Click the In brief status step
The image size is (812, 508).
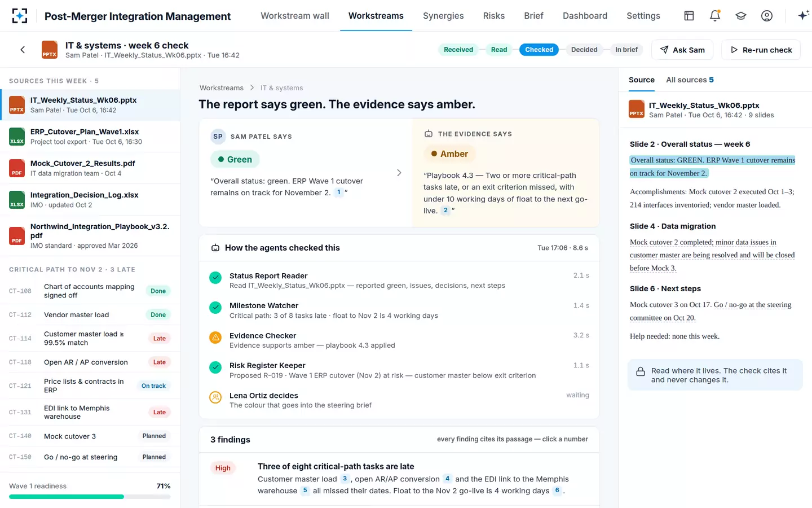tap(626, 50)
